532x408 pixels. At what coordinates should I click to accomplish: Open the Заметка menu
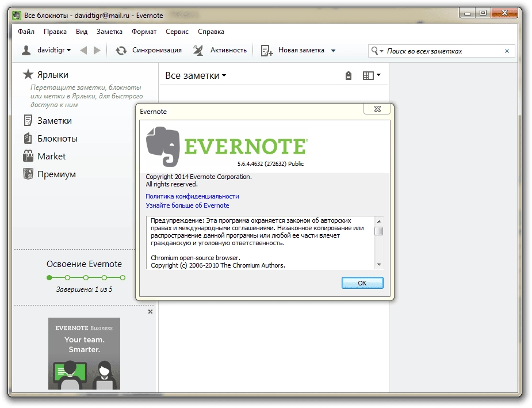tap(109, 32)
